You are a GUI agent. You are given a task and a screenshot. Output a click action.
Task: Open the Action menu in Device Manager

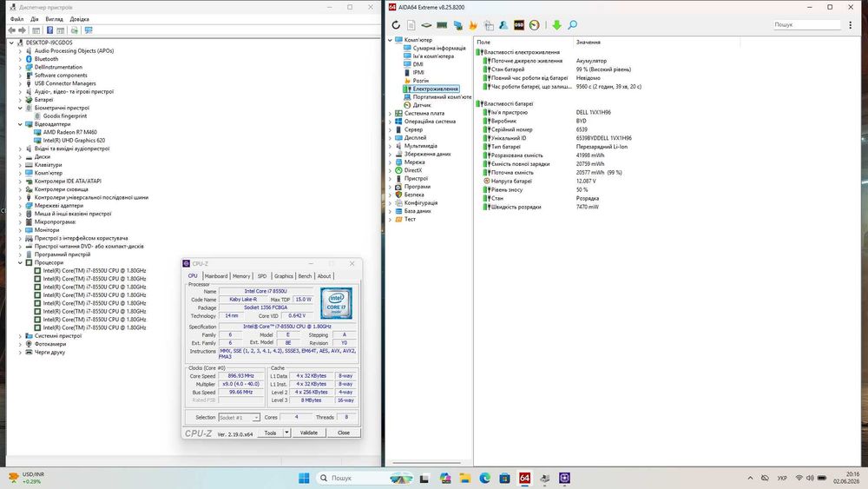point(35,19)
